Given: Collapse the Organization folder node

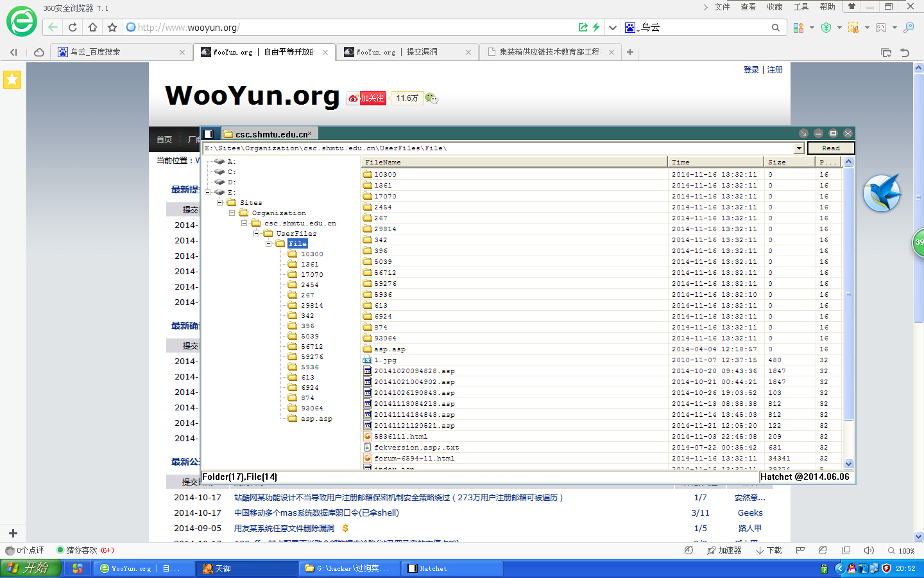Looking at the screenshot, I should coord(232,213).
